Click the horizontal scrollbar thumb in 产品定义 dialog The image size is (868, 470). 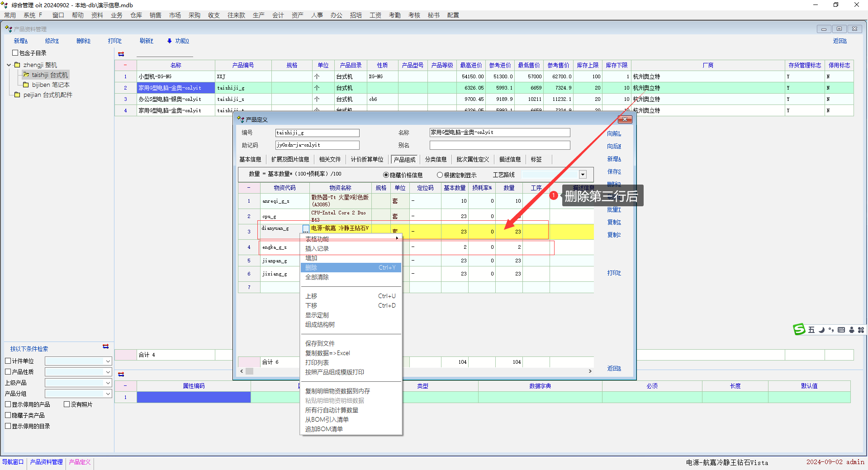tap(249, 371)
